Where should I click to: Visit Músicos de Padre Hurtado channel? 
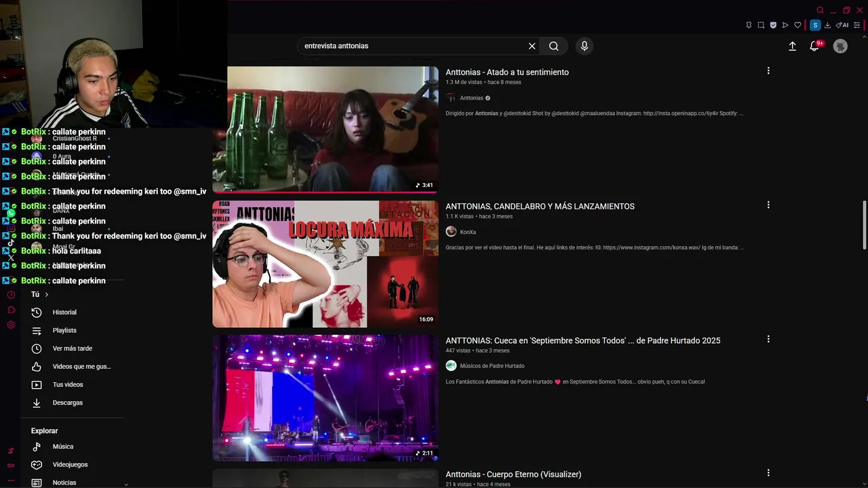point(492,366)
